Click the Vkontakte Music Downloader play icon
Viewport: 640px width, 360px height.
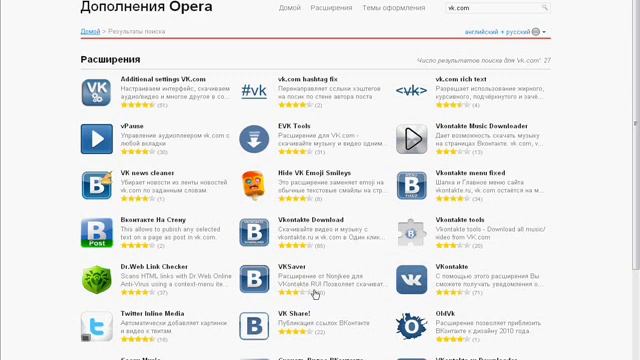click(x=411, y=139)
